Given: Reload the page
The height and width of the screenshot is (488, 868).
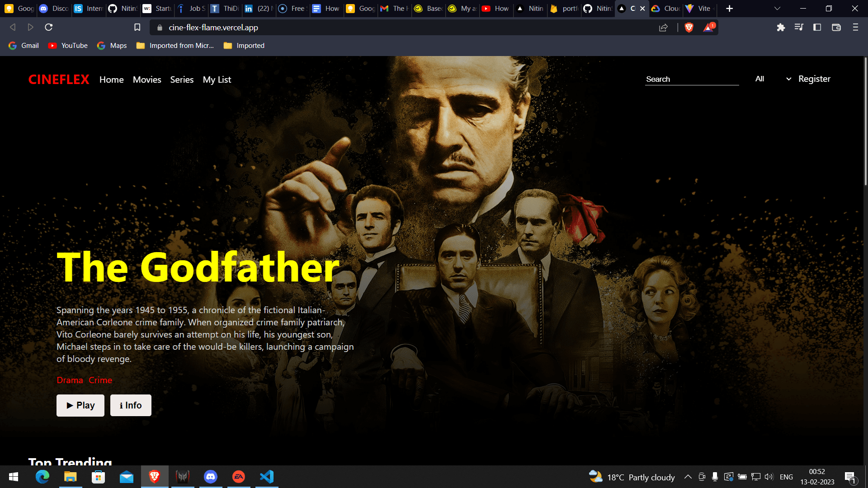Looking at the screenshot, I should tap(49, 28).
